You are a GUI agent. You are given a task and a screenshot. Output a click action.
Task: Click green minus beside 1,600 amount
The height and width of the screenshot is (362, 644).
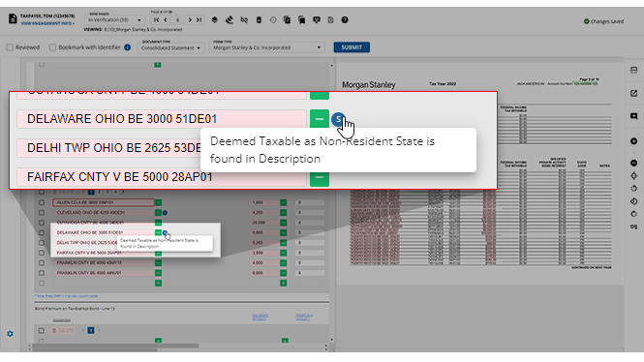click(x=284, y=202)
